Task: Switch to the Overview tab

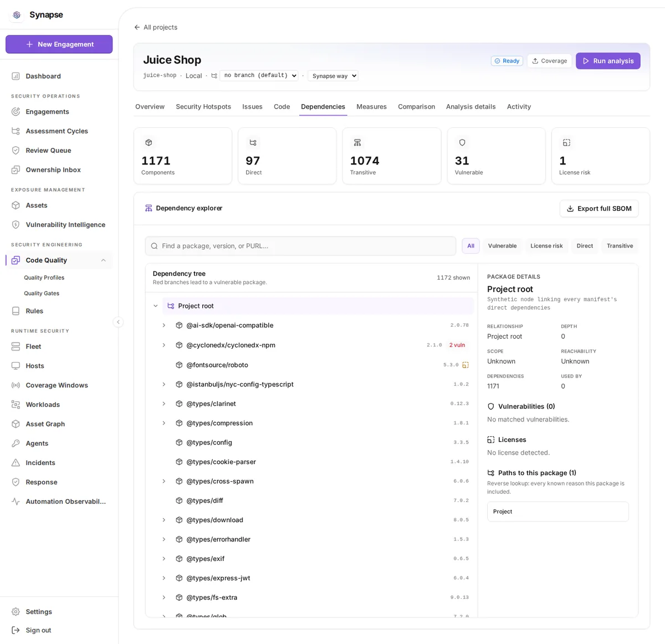Action: [x=150, y=107]
